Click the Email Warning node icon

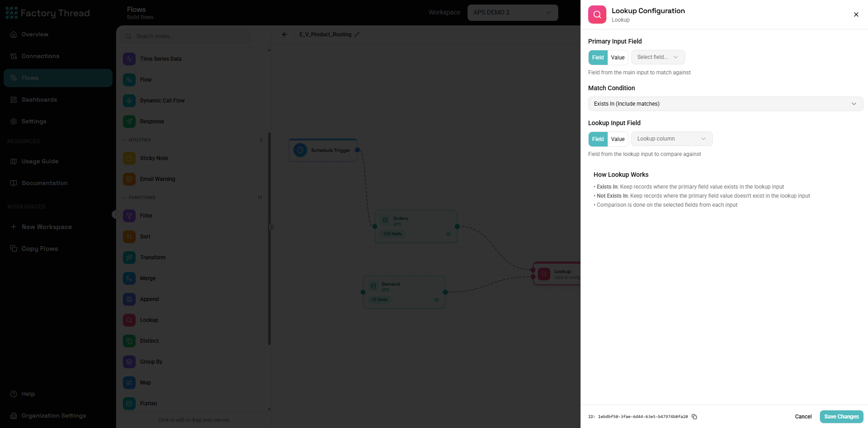point(129,179)
